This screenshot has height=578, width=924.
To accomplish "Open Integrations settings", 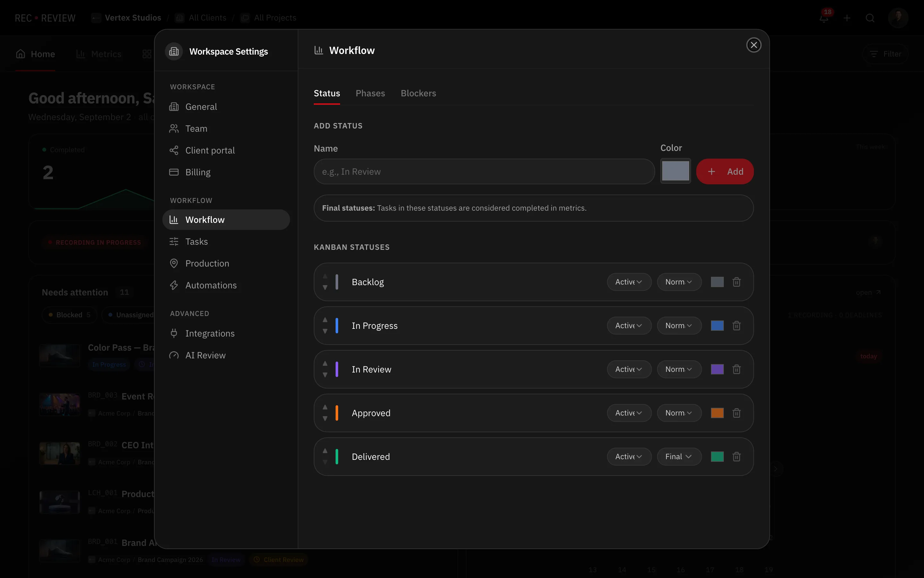I will click(226, 333).
